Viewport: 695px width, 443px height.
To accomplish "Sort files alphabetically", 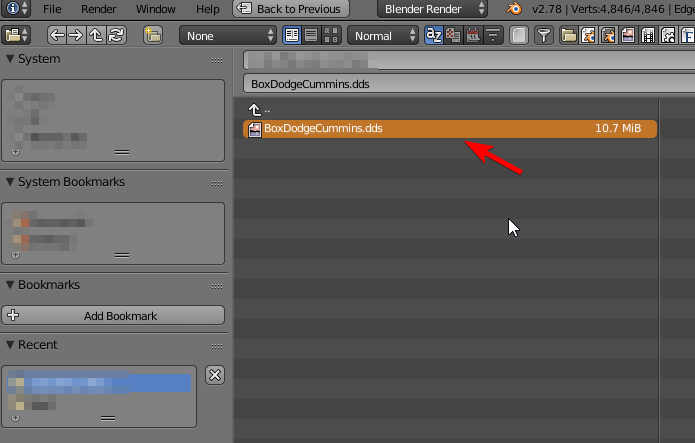I will (x=433, y=35).
